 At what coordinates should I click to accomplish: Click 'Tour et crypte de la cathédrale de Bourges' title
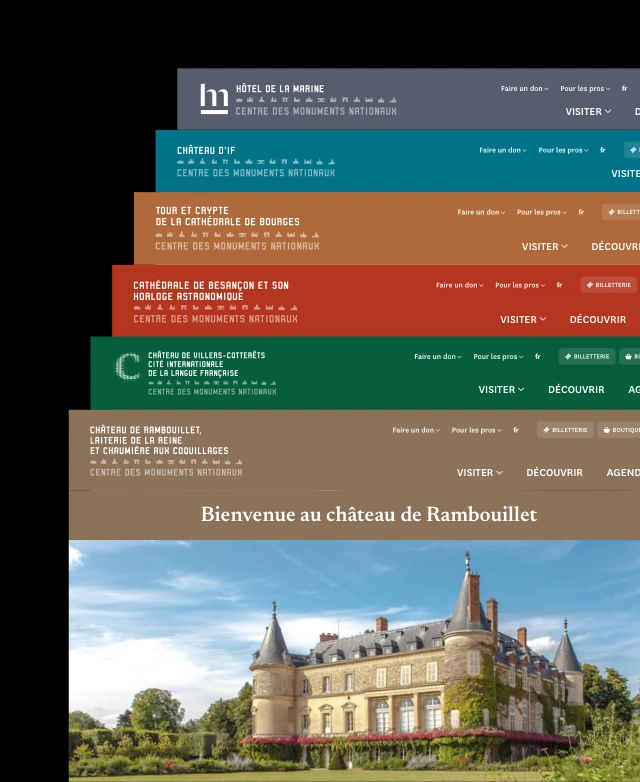(227, 216)
